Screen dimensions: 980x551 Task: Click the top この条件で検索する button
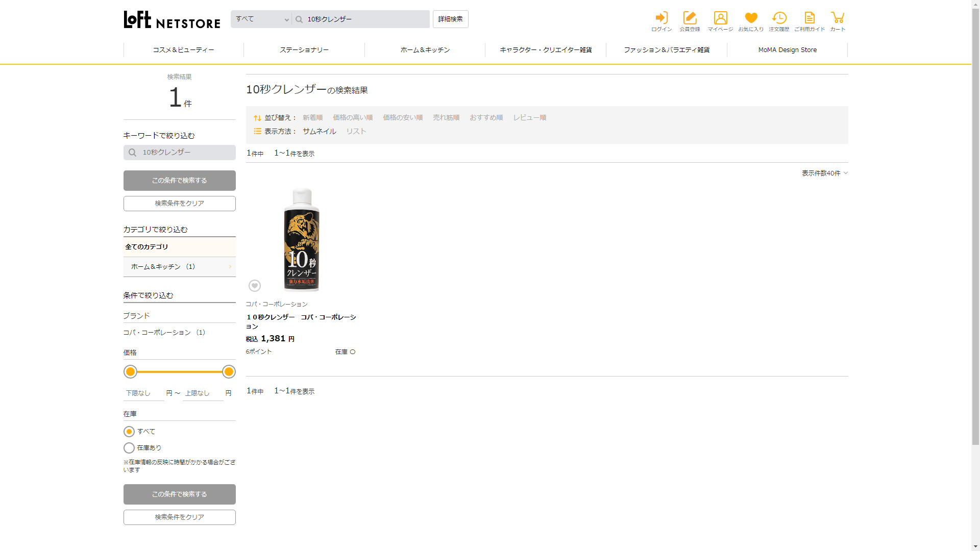pos(179,181)
